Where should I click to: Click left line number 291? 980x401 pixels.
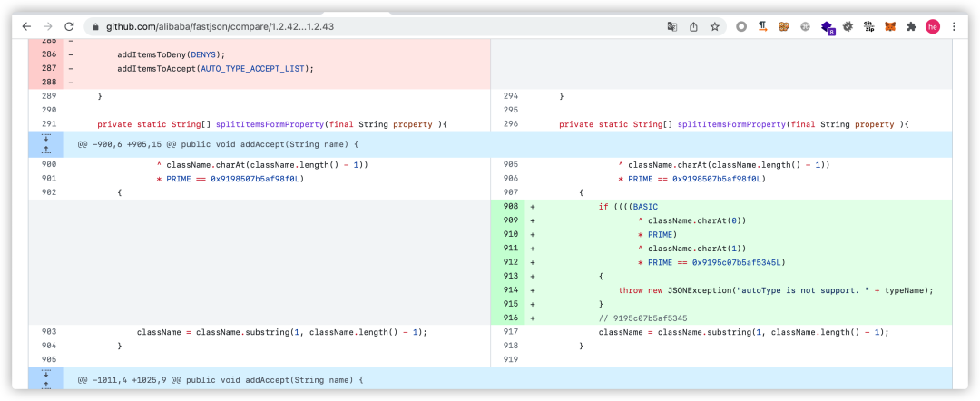tap(49, 124)
